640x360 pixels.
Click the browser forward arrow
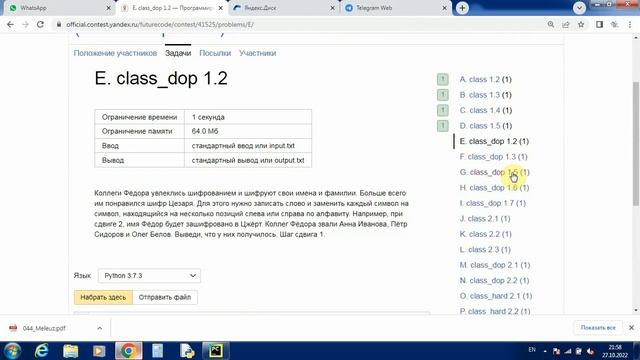click(x=25, y=24)
